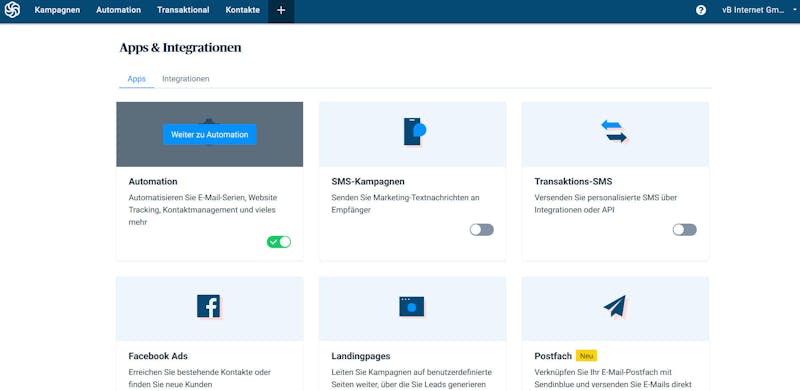Open Kontakte in the top navigation
Image resolution: width=800 pixels, height=391 pixels.
pos(242,10)
